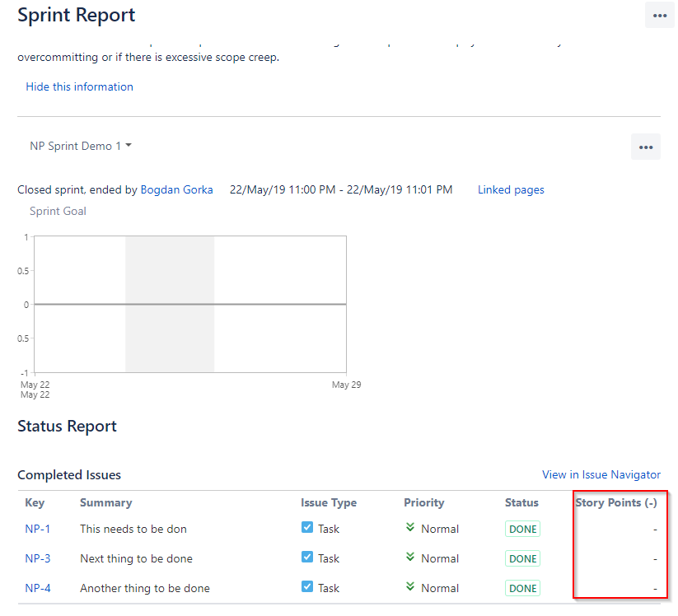Viewport: 678px width, 616px height.
Task: Click the Task type icon for NP-4
Action: [307, 586]
